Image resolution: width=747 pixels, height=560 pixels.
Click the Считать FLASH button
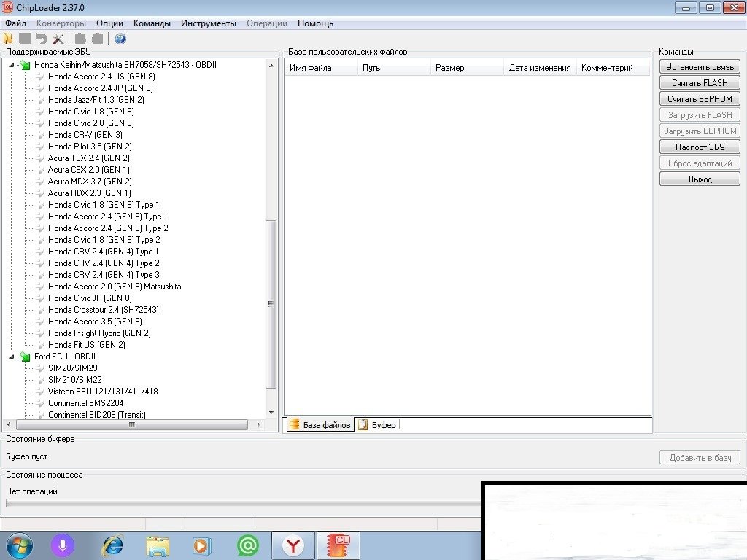point(699,83)
